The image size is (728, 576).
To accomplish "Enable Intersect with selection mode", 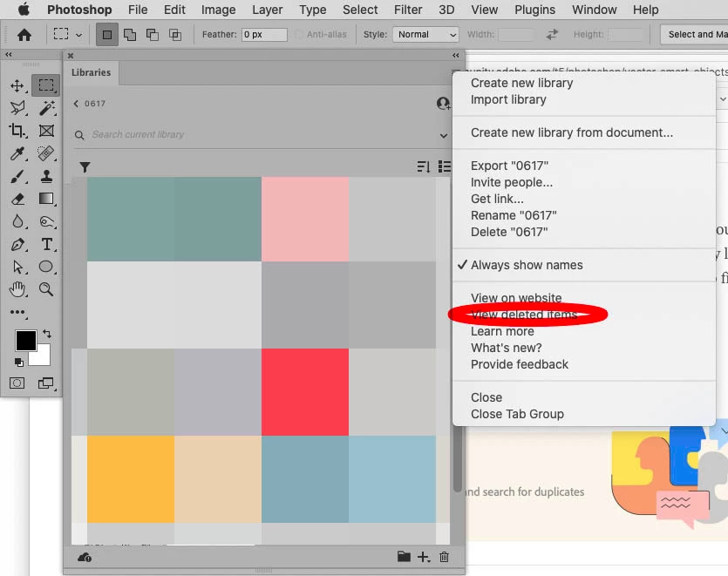I will click(x=175, y=35).
